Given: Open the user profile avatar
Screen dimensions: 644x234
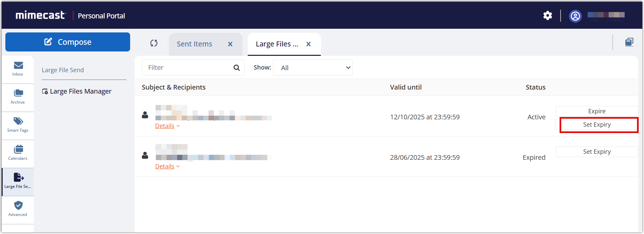Looking at the screenshot, I should (575, 16).
